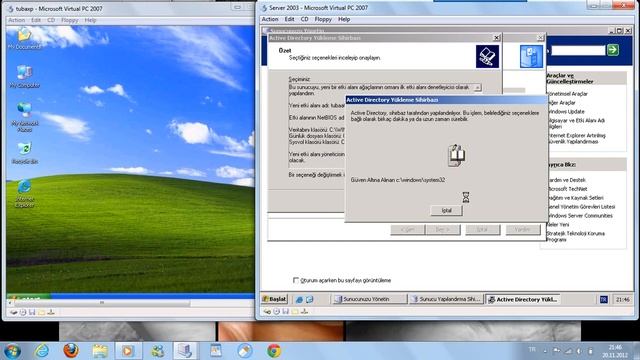Open Edit menu in tubaxp window
Viewport: 640px width, 360px height.
point(36,20)
